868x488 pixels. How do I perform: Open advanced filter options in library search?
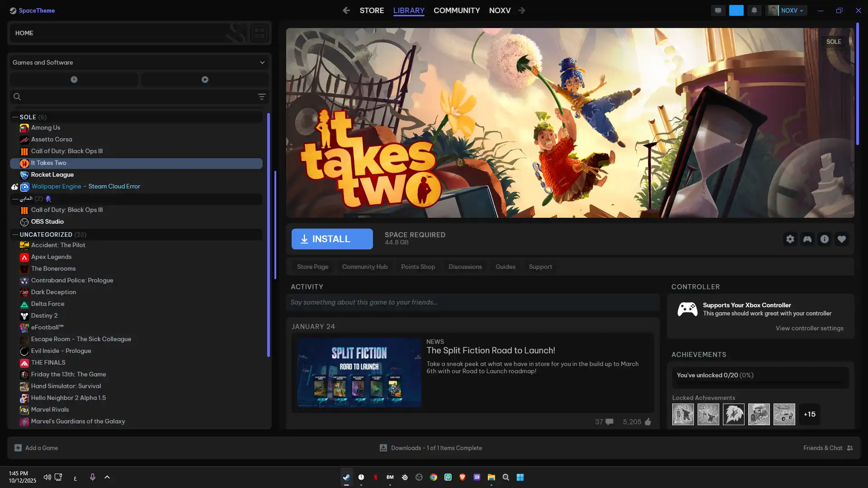click(261, 97)
